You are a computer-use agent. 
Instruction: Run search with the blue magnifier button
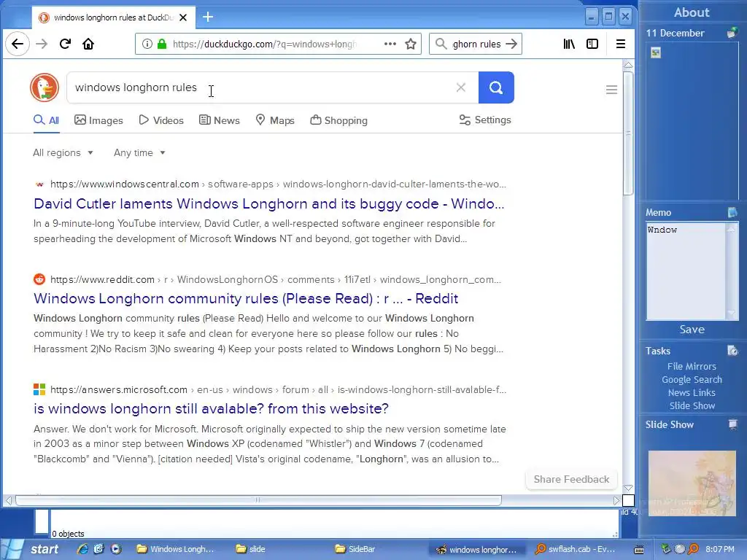(x=496, y=87)
